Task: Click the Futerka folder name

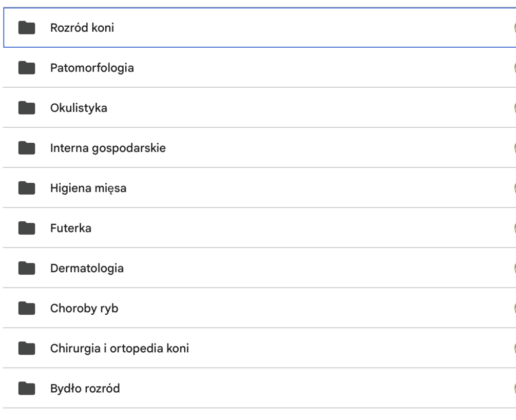Action: pyautogui.click(x=71, y=228)
